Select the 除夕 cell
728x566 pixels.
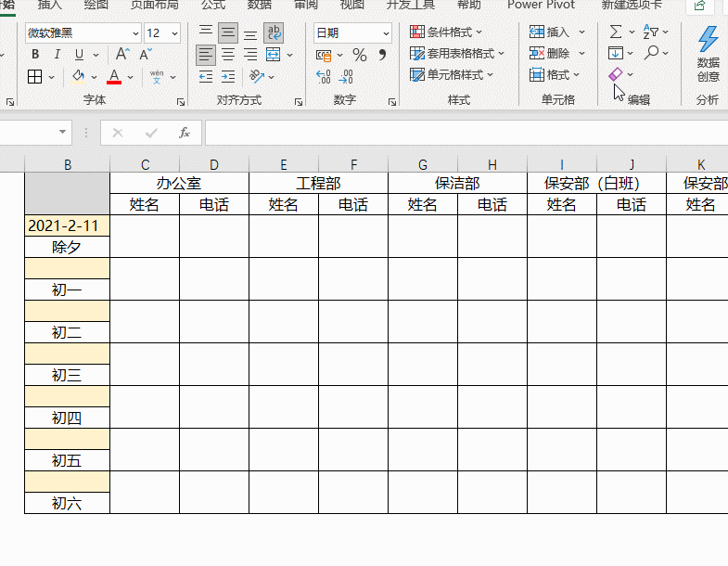[68, 247]
